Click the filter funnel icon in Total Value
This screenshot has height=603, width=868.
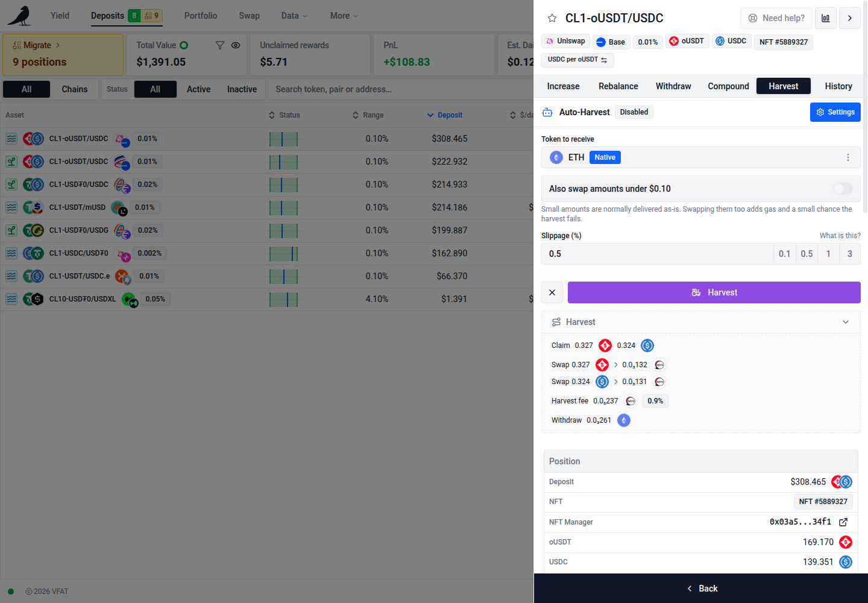220,45
